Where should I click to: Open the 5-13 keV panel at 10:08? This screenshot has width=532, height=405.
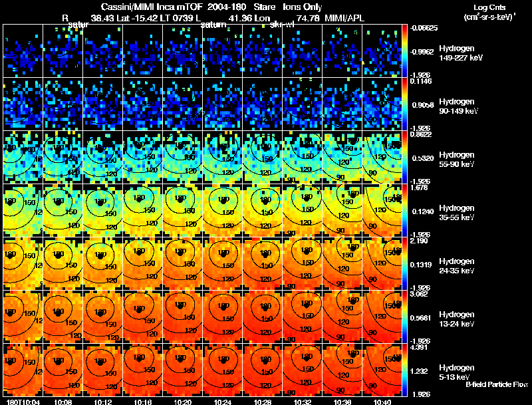coord(63,370)
